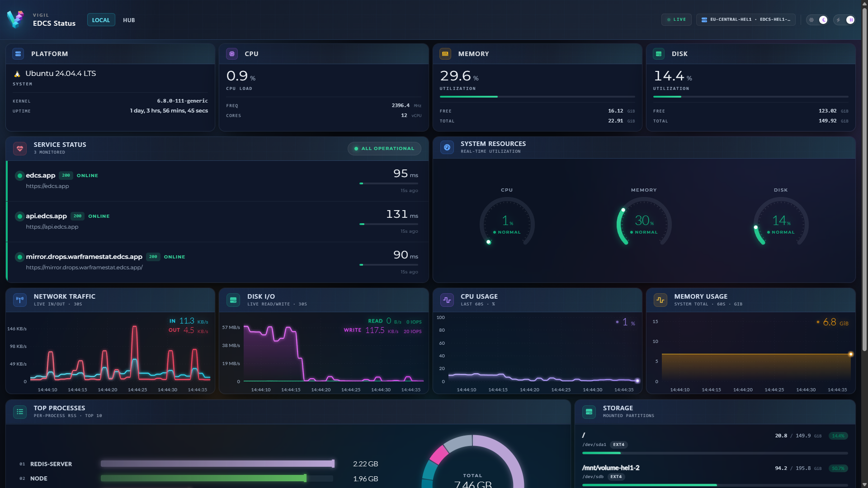
Task: Click the /mnt/volume-hel1-2 partition name
Action: pos(611,468)
